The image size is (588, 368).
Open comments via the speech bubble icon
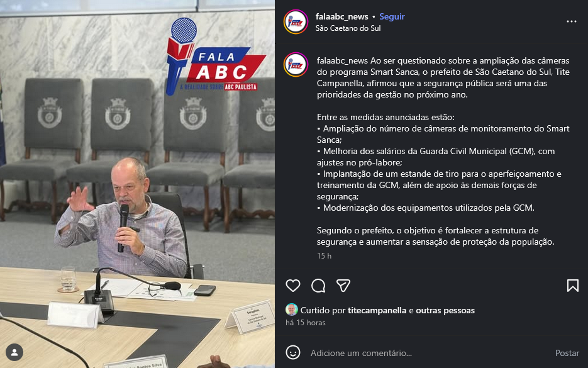click(x=318, y=286)
